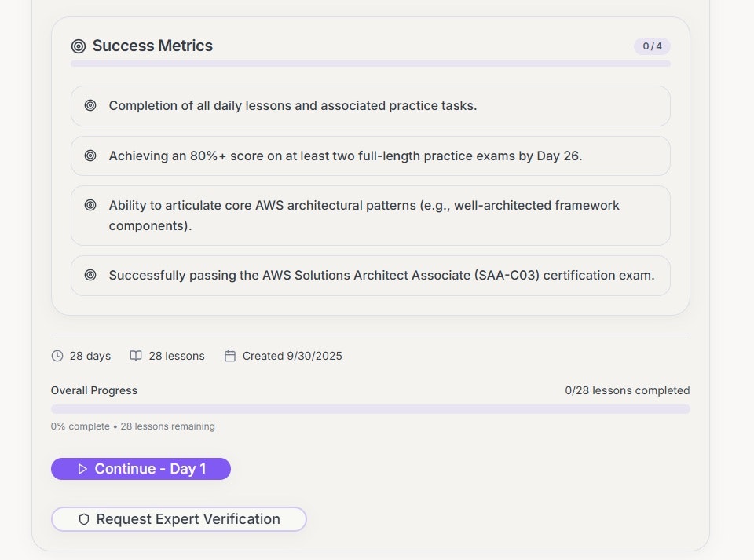Click the 0/28 lessons completed text

coord(627,390)
